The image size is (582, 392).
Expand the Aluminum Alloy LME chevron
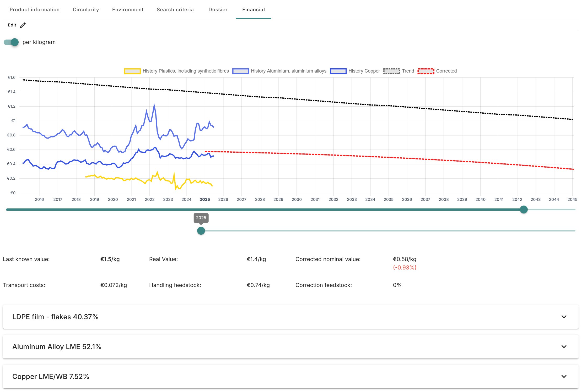564,347
